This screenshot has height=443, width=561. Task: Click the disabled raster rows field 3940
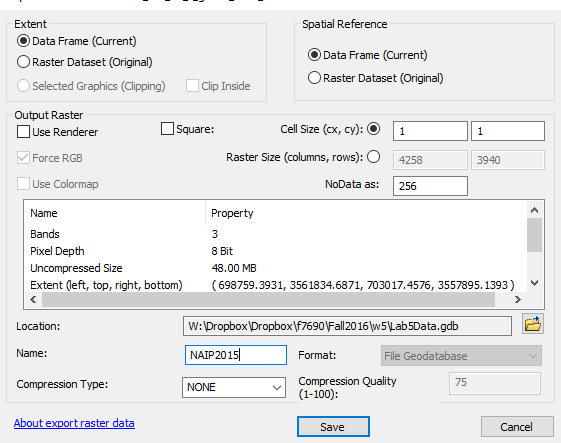coord(508,160)
